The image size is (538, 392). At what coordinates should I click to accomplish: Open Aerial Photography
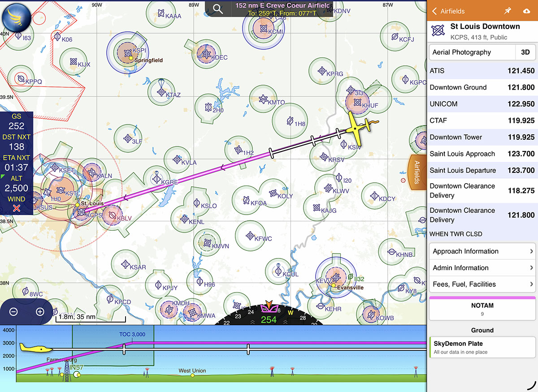472,52
